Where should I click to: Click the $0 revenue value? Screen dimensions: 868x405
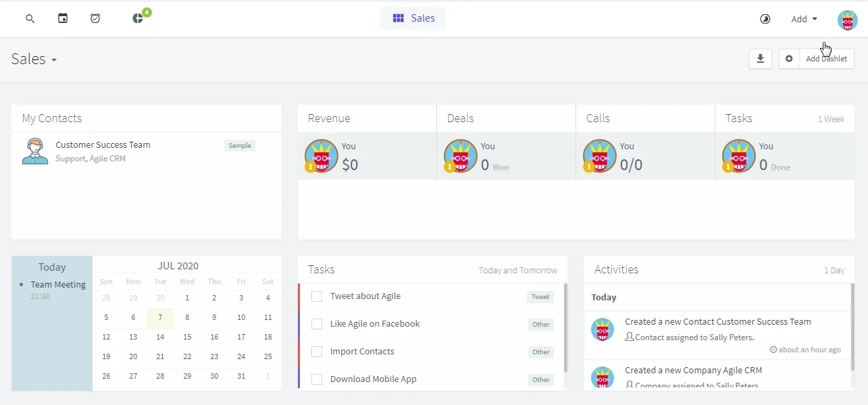click(350, 165)
